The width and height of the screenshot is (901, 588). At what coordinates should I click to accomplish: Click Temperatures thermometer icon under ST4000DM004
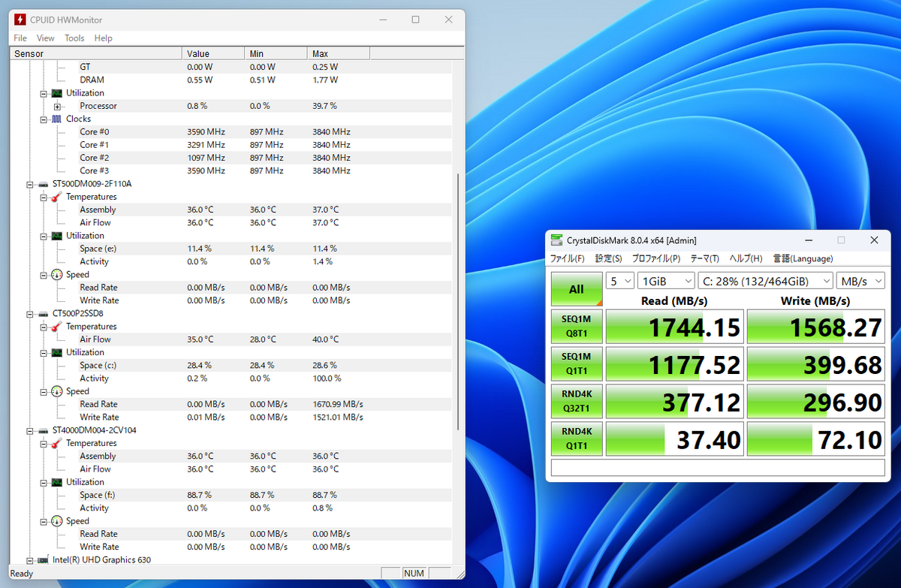57,443
